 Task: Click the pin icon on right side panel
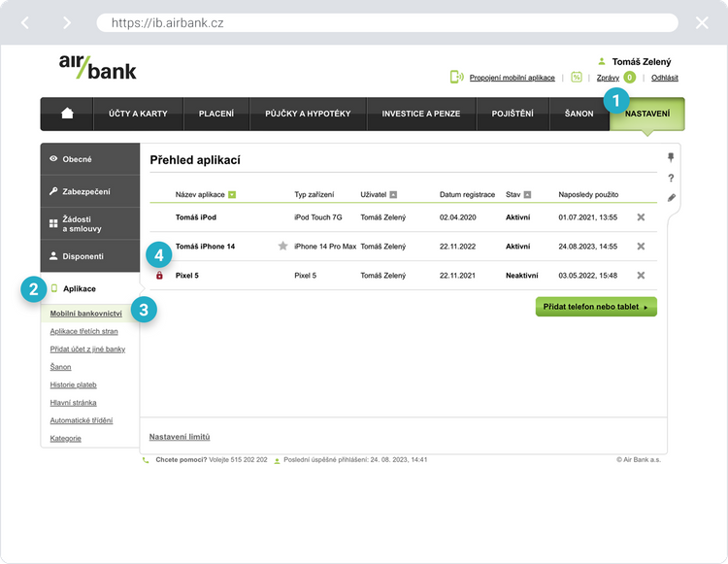(x=671, y=157)
